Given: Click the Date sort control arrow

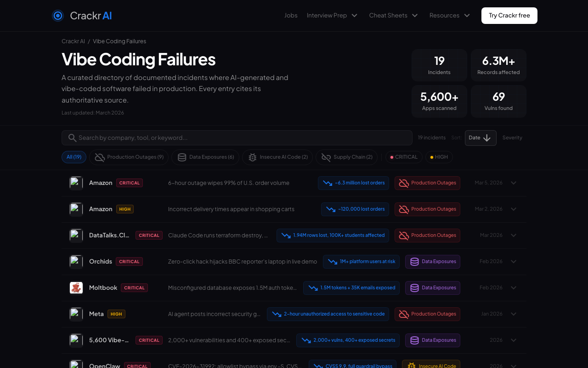Looking at the screenshot, I should 486,138.
